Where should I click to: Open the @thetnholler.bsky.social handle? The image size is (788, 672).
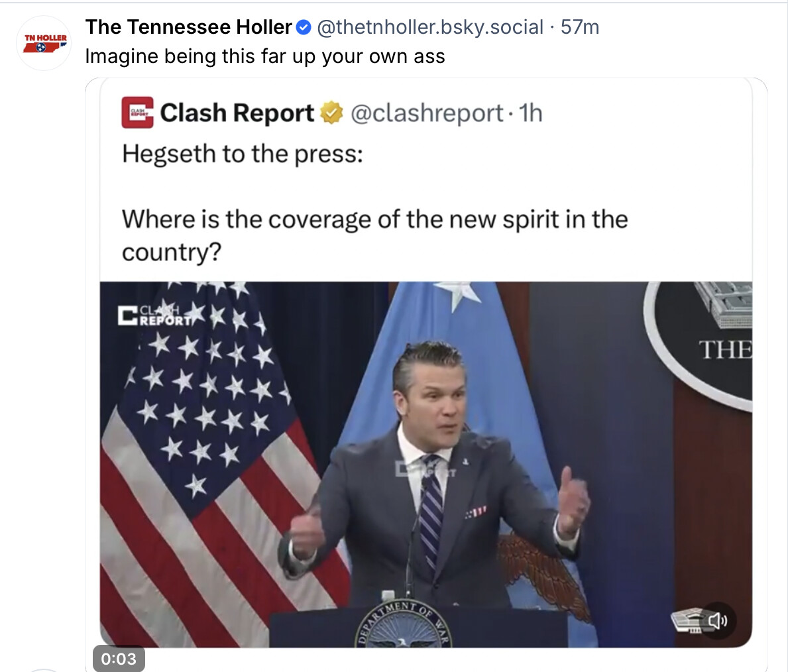[430, 27]
